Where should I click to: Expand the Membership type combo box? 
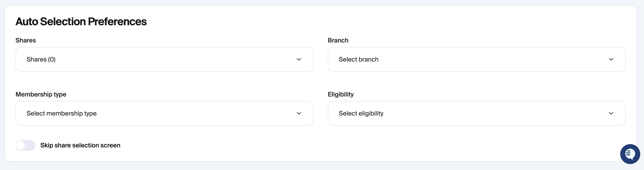click(x=164, y=113)
